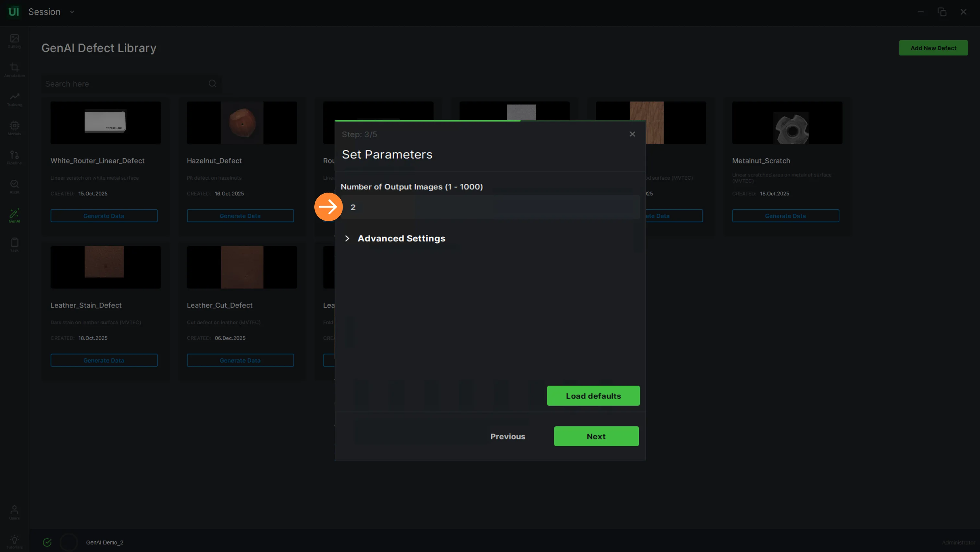Generate Data for Hazelnut_Defect

click(x=240, y=216)
